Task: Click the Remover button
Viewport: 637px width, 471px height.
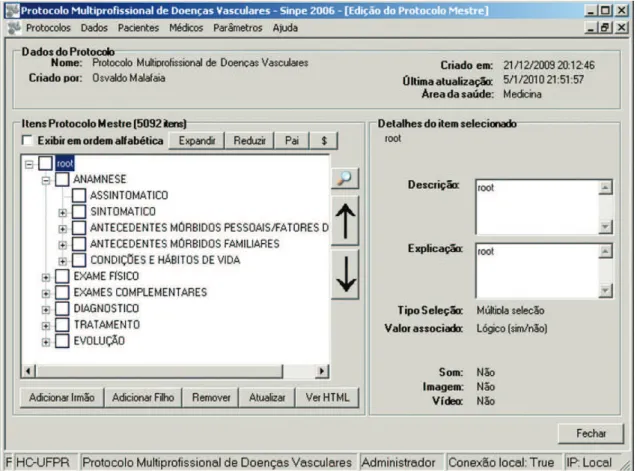Action: [x=211, y=397]
